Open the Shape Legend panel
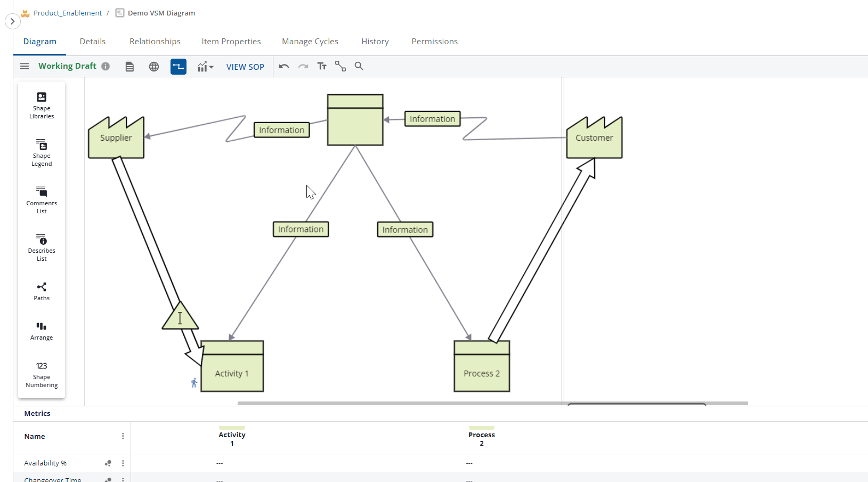868x482 pixels. [x=42, y=152]
